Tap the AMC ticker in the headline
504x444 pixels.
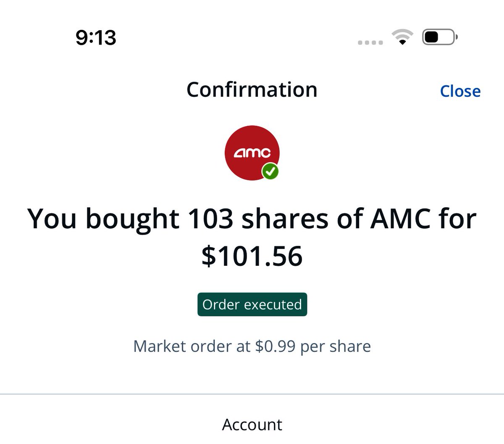(x=400, y=219)
